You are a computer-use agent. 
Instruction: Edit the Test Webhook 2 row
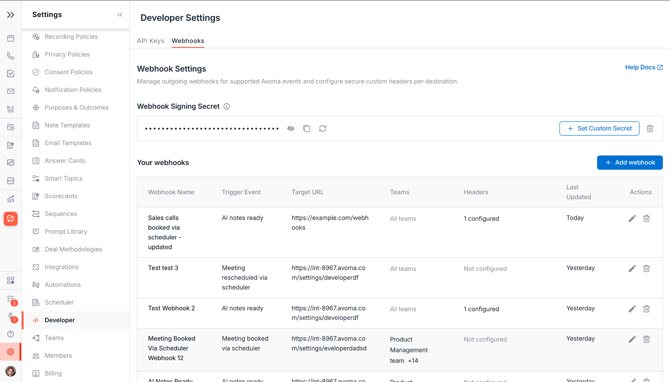(632, 309)
